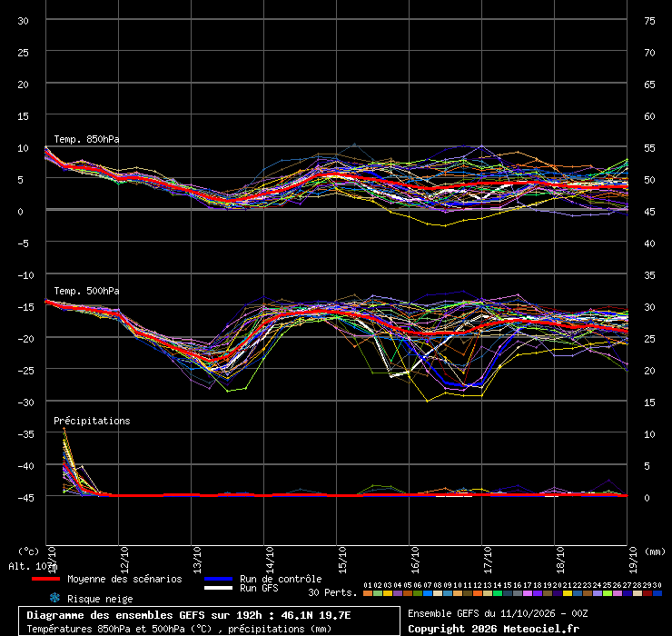Select perturbation 03 yellow swatch

388,593
